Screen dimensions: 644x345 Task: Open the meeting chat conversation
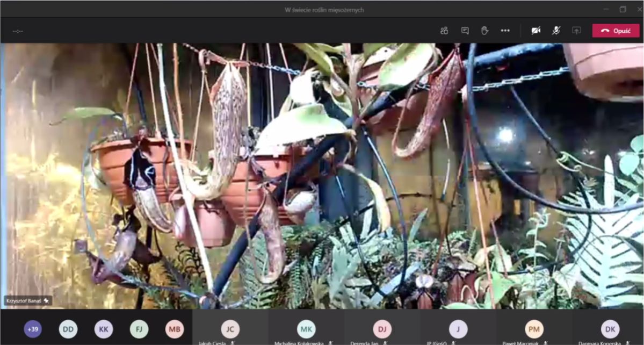tap(465, 31)
